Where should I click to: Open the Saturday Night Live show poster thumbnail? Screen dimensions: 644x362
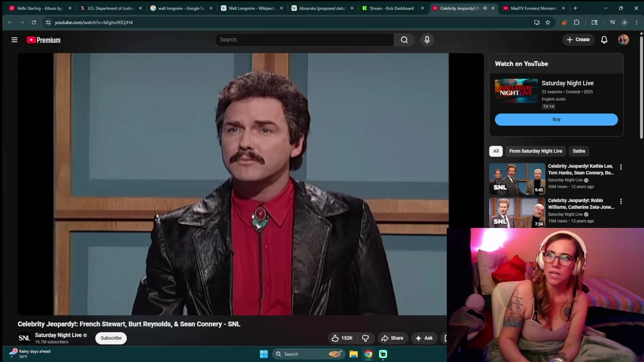pyautogui.click(x=516, y=90)
